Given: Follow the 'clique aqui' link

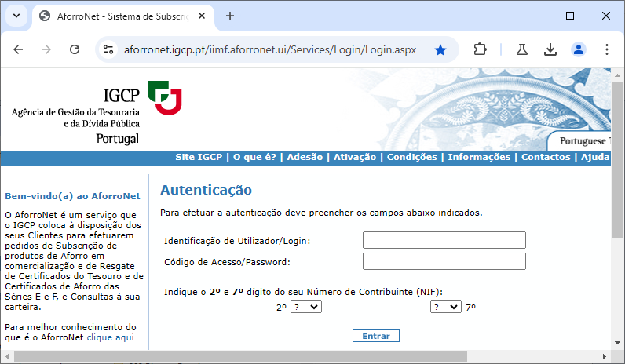Looking at the screenshot, I should pos(111,337).
